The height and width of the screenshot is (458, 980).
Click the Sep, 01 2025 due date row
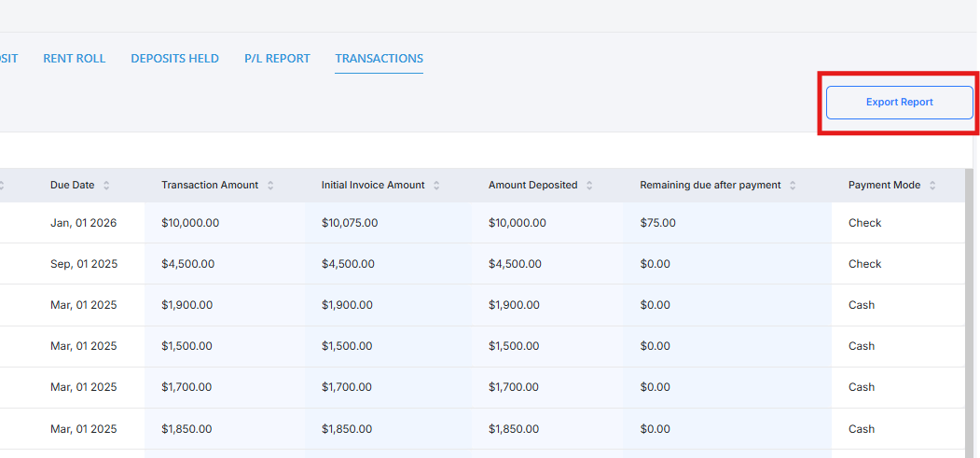click(x=83, y=264)
